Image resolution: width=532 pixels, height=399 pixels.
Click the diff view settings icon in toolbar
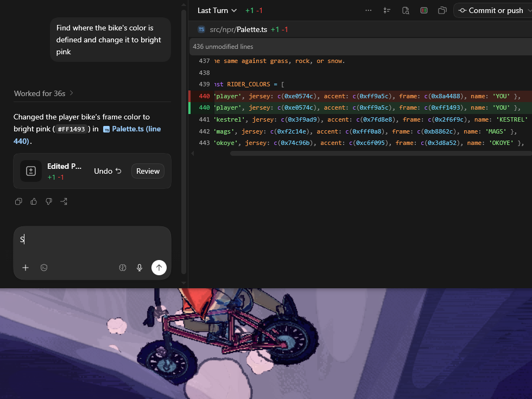[387, 10]
